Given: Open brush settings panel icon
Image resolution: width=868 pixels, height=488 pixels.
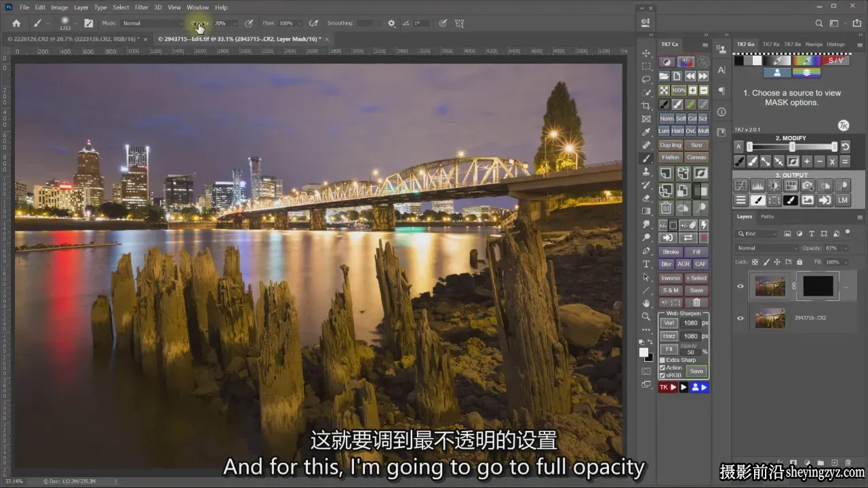Looking at the screenshot, I should point(88,23).
